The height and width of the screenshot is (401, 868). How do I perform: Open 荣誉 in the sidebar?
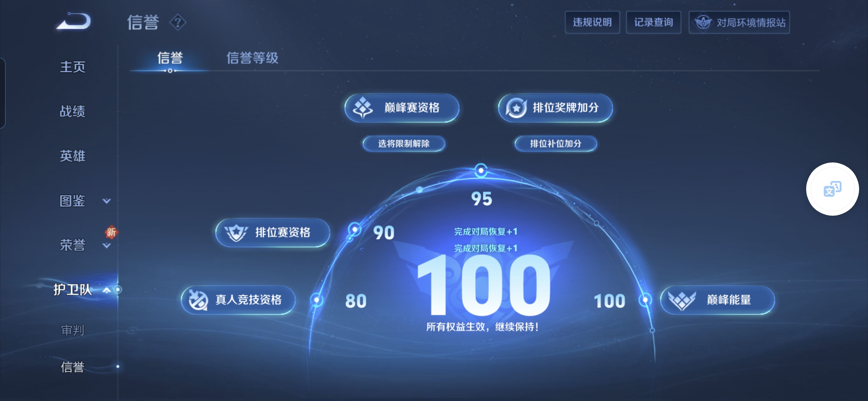click(x=72, y=245)
